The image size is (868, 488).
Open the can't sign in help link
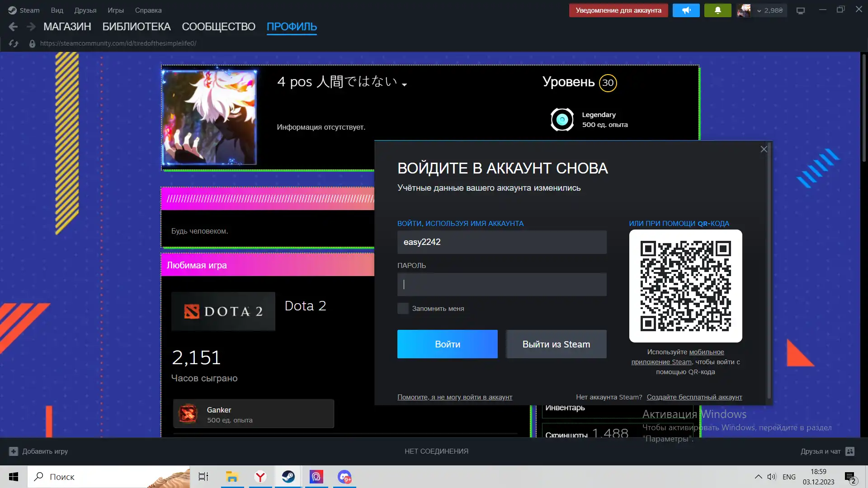click(x=454, y=397)
